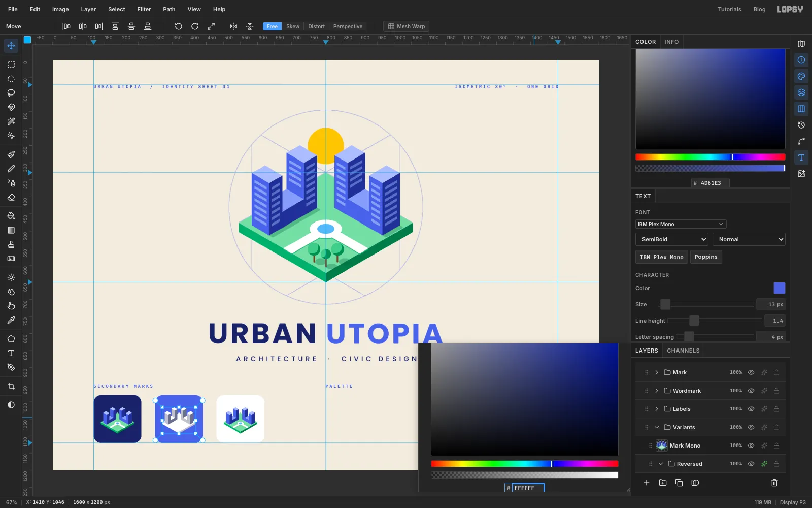Toggle visibility of Variants group

tap(751, 427)
